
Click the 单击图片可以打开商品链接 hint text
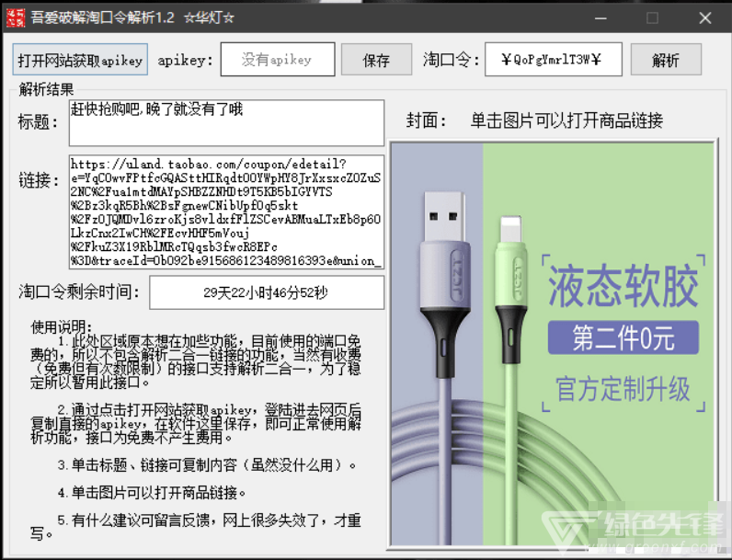point(566,120)
